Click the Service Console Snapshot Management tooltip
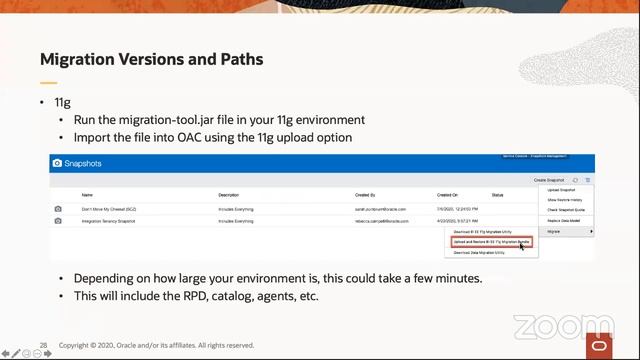The image size is (640, 360). click(534, 156)
